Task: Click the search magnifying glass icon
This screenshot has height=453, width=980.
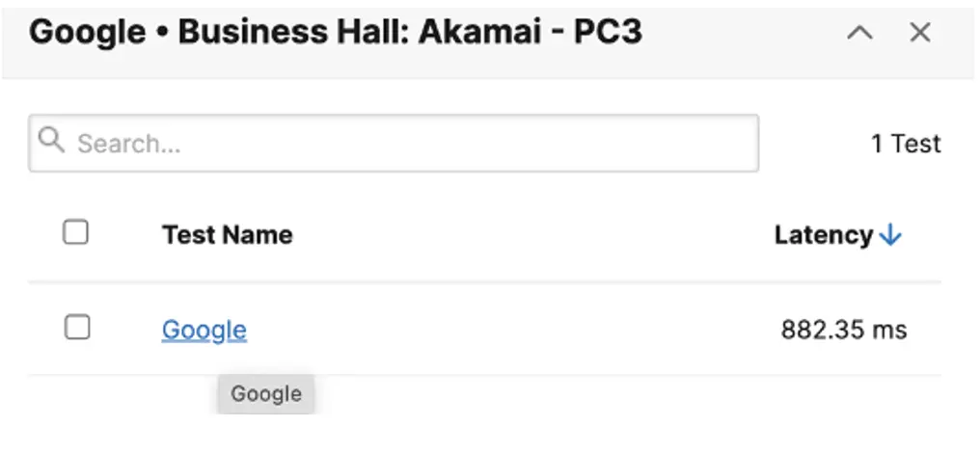Action: point(52,143)
